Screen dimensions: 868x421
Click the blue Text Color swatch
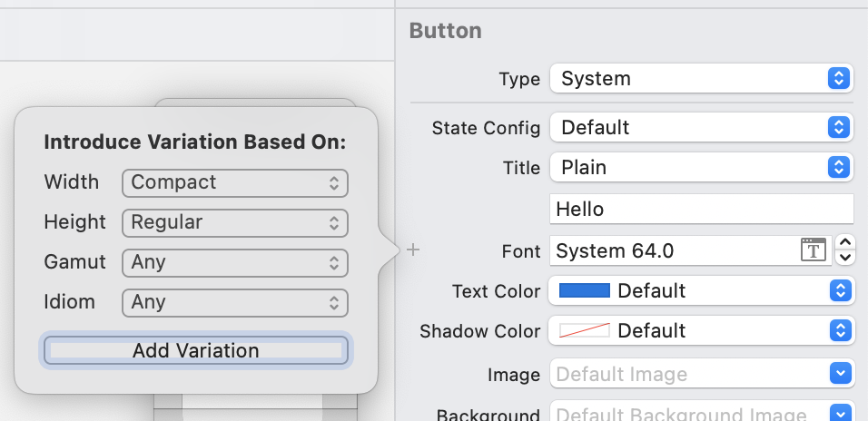tap(584, 291)
